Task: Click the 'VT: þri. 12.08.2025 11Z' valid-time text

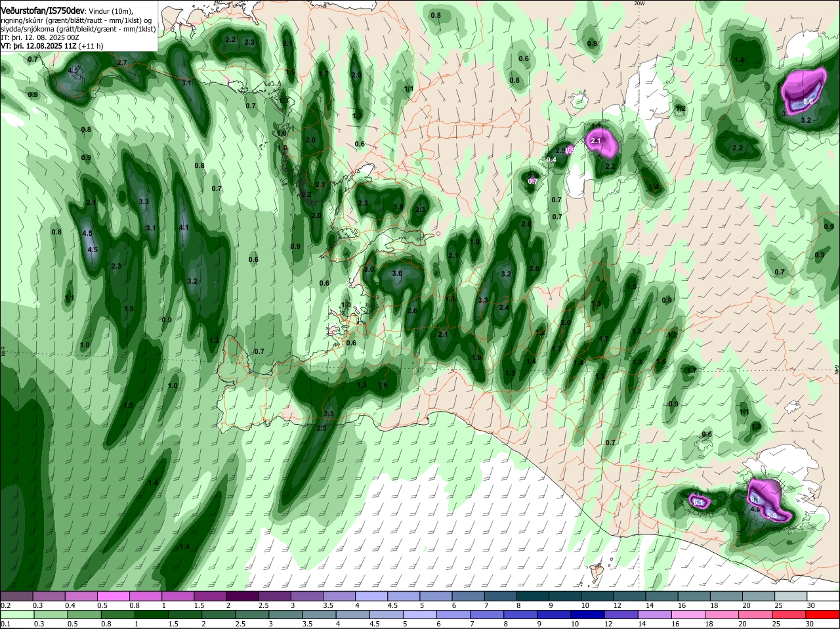Action: pyautogui.click(x=39, y=46)
